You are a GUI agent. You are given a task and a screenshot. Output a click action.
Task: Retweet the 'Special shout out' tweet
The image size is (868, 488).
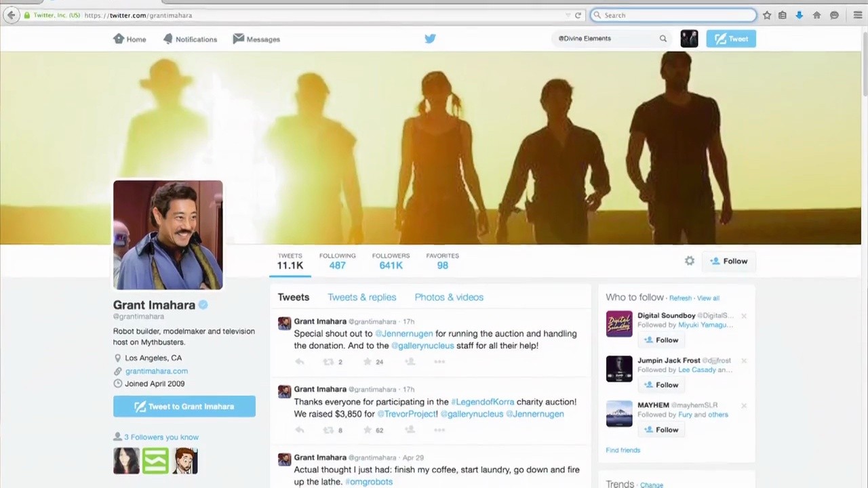329,362
